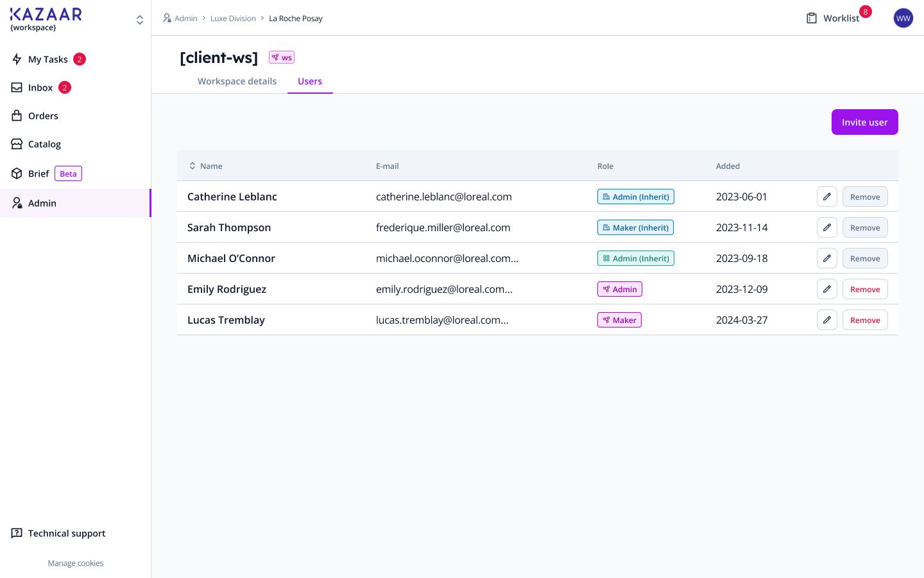This screenshot has width=924, height=578.
Task: Click Remove for Sarah Thompson
Action: [x=865, y=227]
